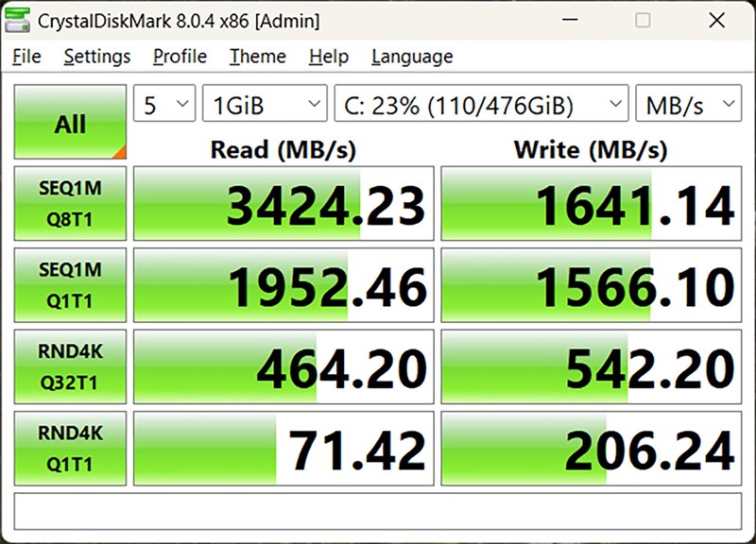756x544 pixels.
Task: Open the test count dropdown showing 5
Action: pyautogui.click(x=164, y=103)
